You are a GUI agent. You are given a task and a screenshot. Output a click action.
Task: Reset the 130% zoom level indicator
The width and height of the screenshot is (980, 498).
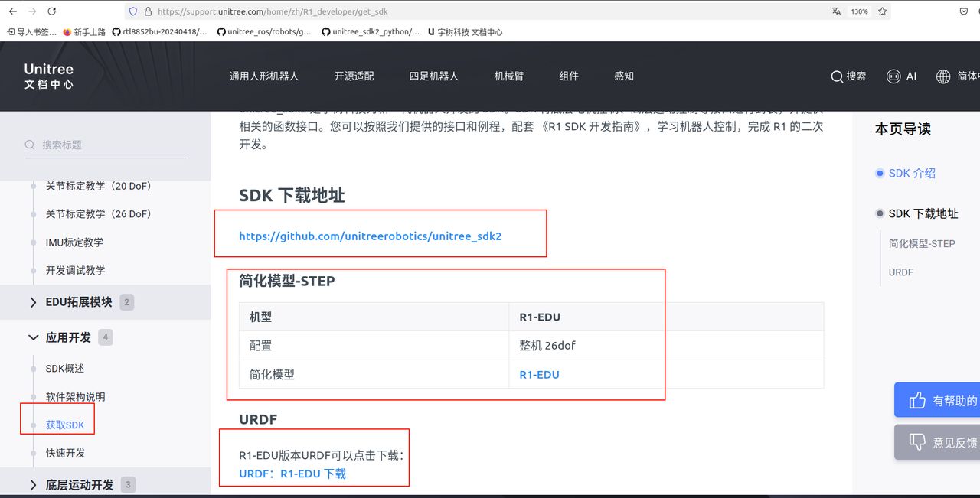(859, 11)
